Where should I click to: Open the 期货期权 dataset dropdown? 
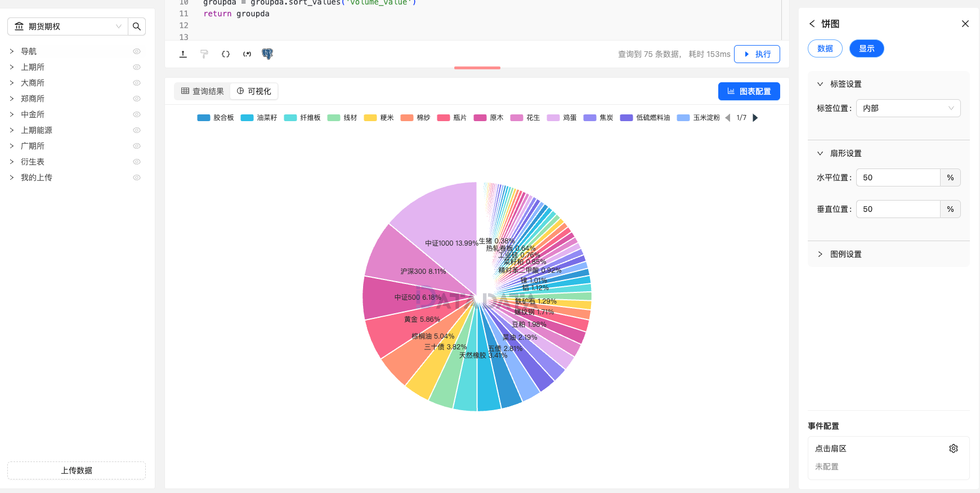coord(68,26)
